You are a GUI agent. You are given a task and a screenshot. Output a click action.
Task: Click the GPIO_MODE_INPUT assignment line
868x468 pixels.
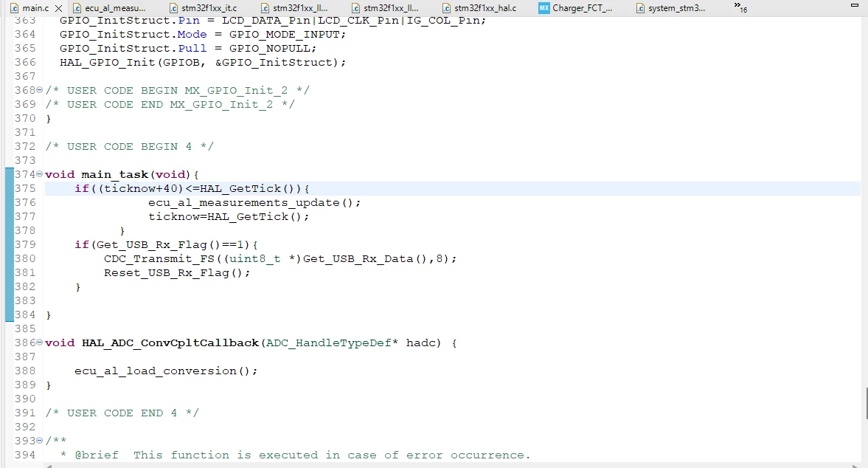tap(203, 35)
